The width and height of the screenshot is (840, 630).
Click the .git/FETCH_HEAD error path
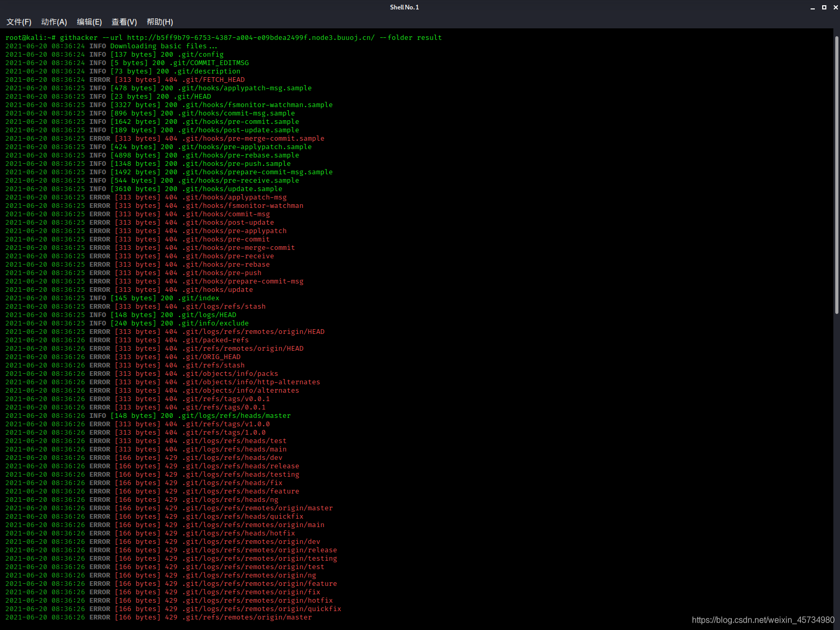(213, 80)
